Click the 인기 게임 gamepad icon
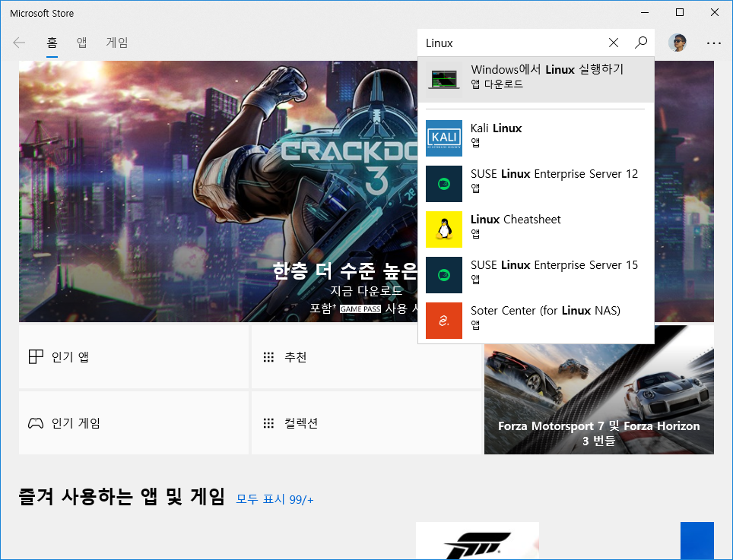The image size is (733, 560). click(36, 423)
